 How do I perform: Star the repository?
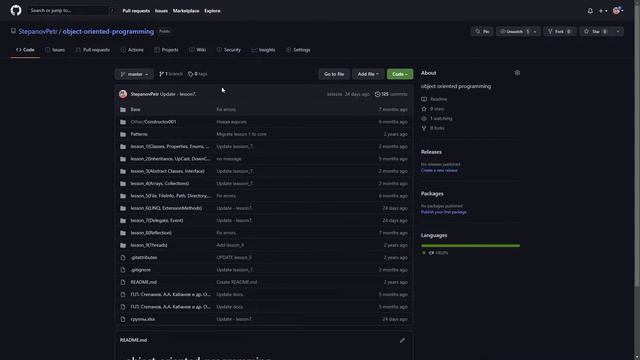coord(596,31)
